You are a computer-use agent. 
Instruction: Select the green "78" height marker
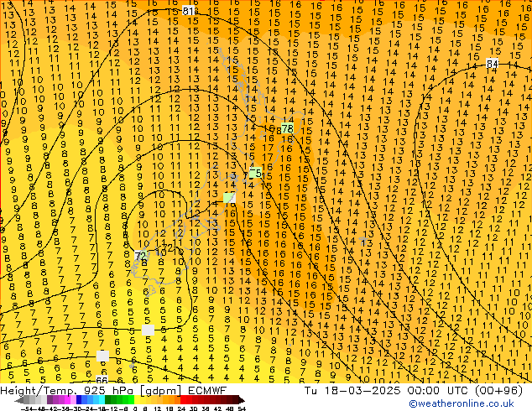pos(286,128)
